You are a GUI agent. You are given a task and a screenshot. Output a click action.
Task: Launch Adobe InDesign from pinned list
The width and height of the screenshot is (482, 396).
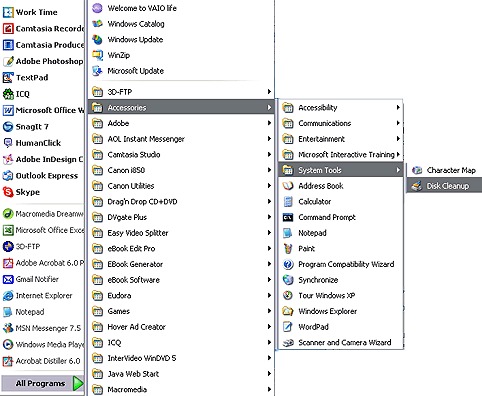pos(42,159)
